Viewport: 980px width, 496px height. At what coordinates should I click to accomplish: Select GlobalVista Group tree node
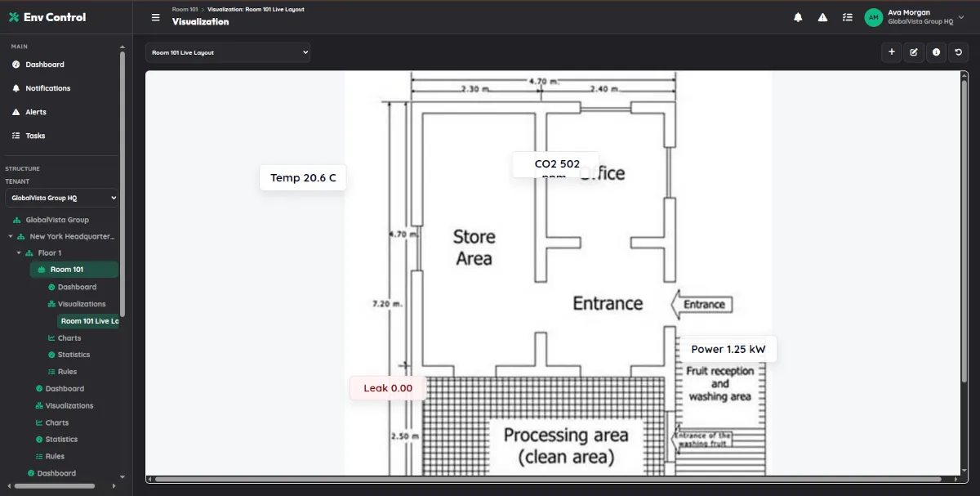pyautogui.click(x=57, y=220)
